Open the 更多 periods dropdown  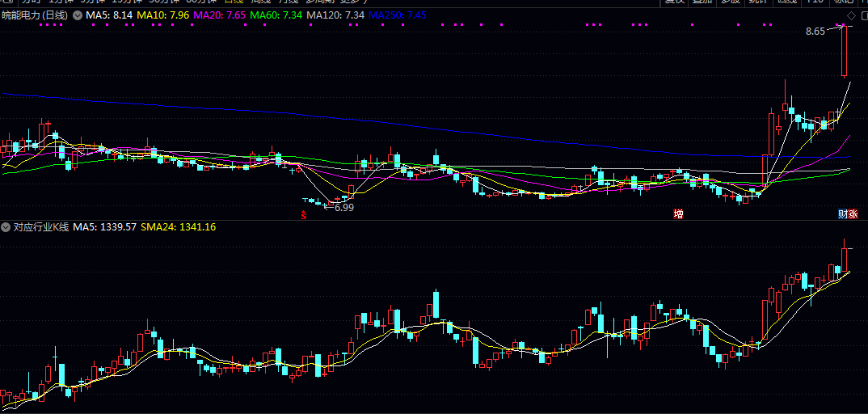click(353, 2)
